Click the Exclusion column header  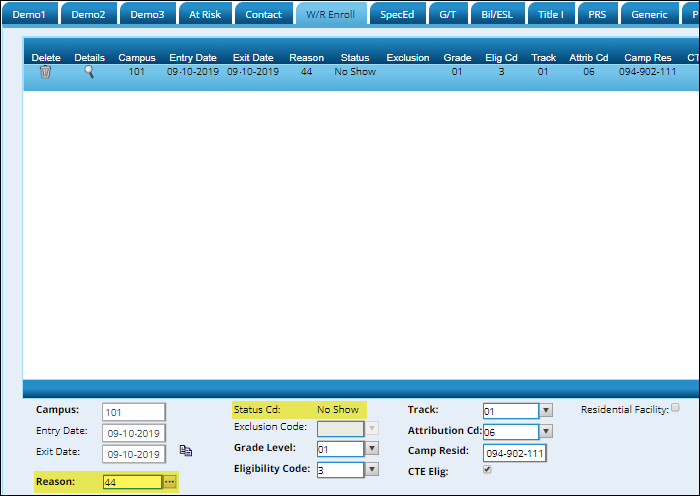coord(408,58)
